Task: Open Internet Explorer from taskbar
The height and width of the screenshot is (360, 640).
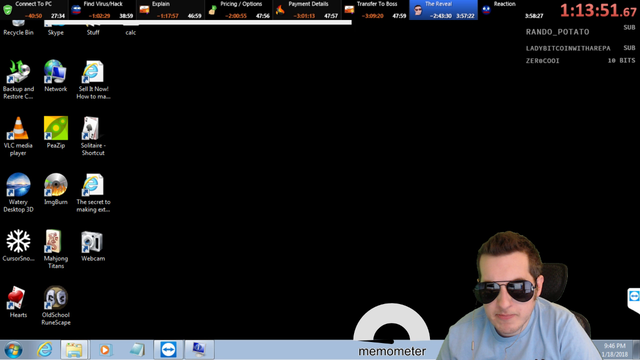Action: pyautogui.click(x=44, y=350)
